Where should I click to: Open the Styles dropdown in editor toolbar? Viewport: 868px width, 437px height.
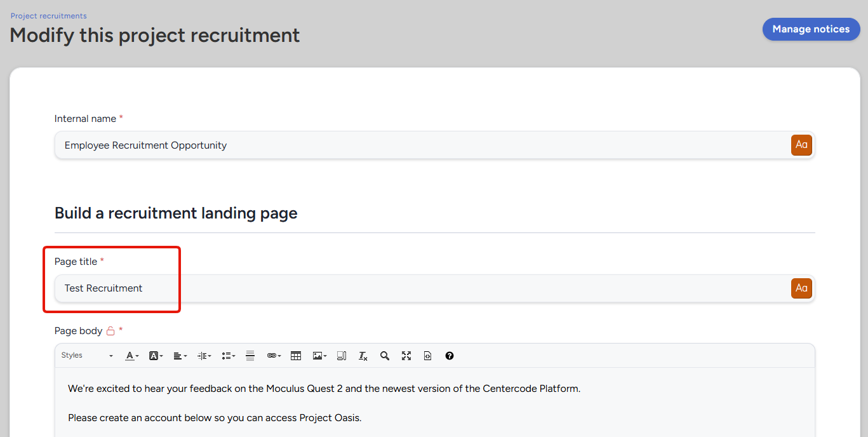click(87, 356)
